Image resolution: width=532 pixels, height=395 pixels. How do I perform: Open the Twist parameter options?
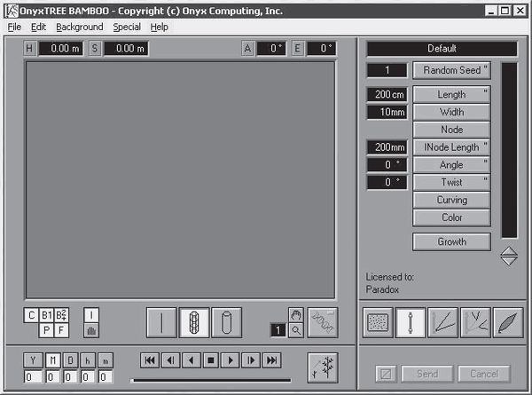[451, 182]
